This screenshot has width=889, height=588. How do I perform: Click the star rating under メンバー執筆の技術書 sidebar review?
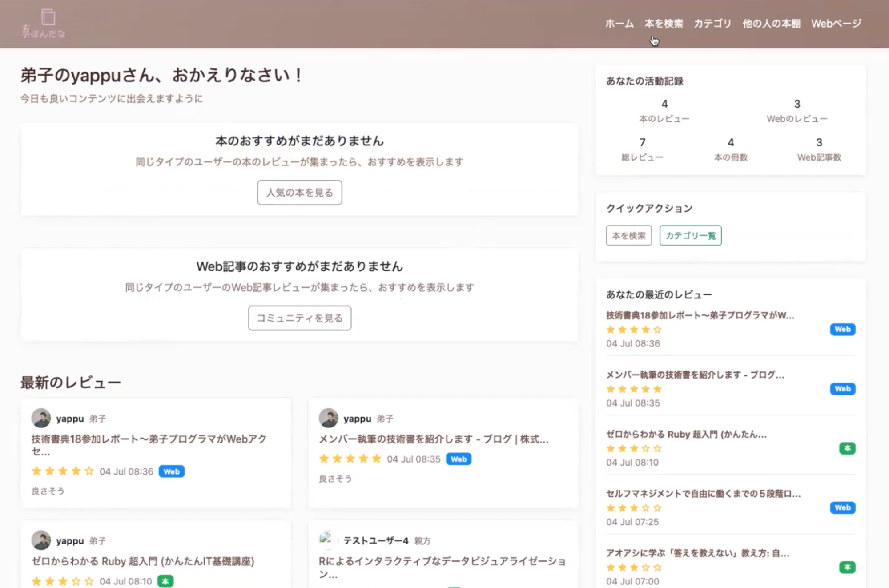point(634,389)
